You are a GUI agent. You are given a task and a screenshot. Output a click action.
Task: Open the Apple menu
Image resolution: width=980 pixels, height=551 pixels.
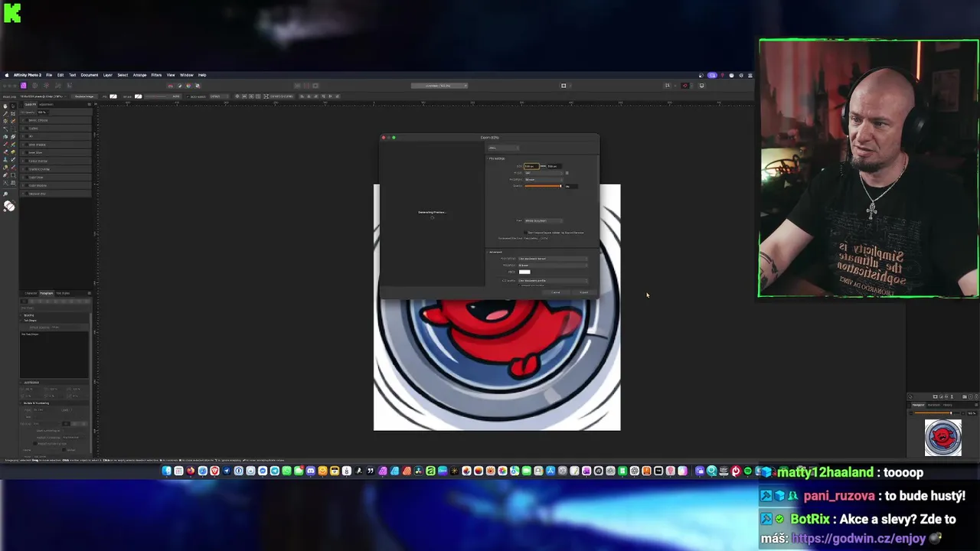point(7,75)
